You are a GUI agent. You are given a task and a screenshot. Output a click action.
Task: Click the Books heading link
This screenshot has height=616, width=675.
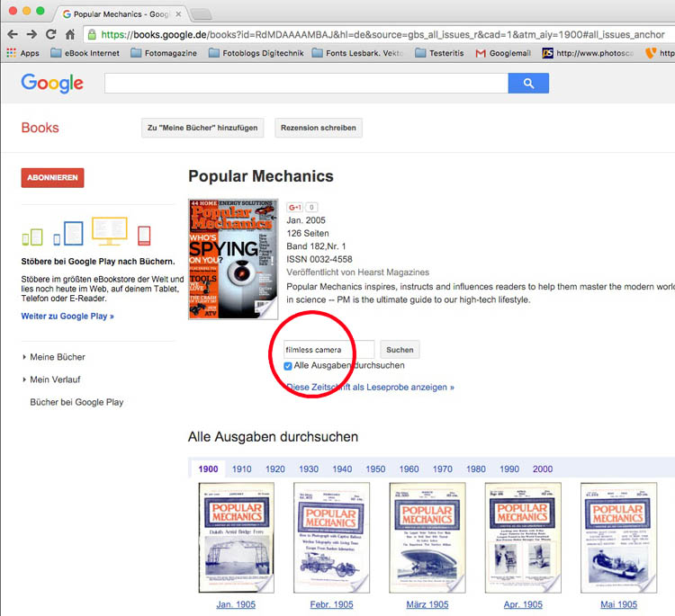[x=40, y=128]
